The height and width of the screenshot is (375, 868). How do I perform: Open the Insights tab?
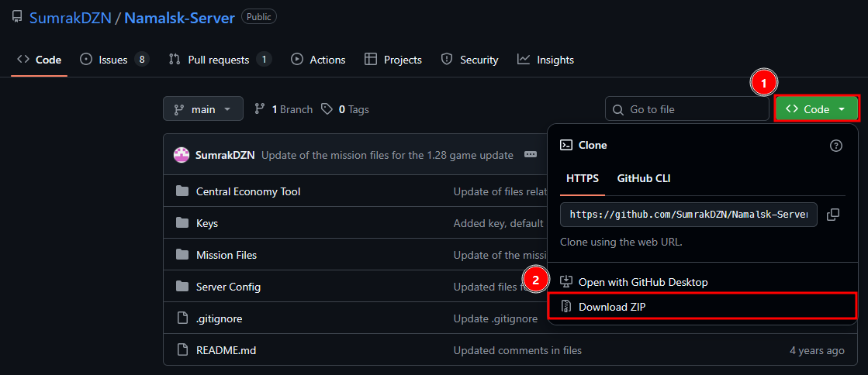click(545, 60)
